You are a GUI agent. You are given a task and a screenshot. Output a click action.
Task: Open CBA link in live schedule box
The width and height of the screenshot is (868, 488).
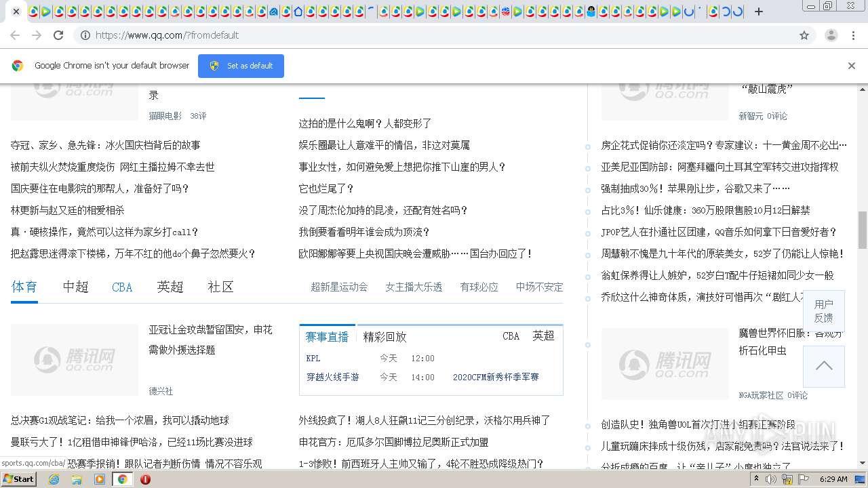pos(511,336)
